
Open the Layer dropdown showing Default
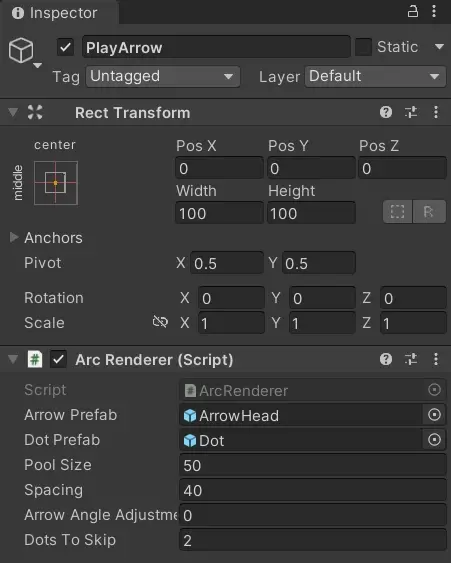click(375, 76)
